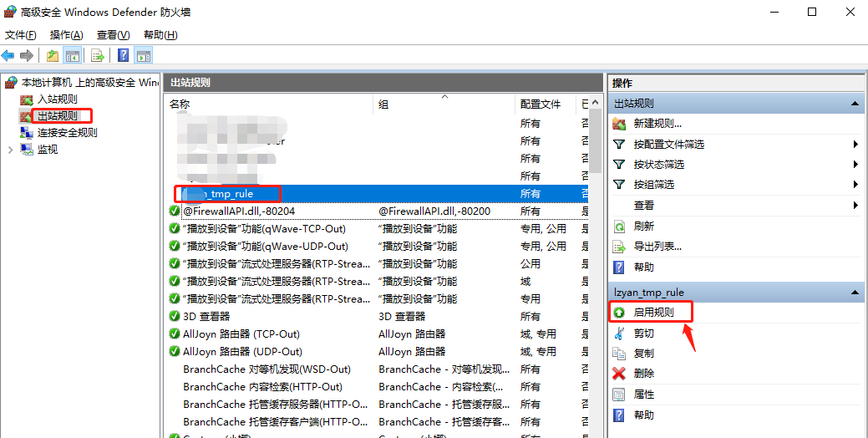Toggle the action pane toolbar button
868x438 pixels.
coord(144,55)
